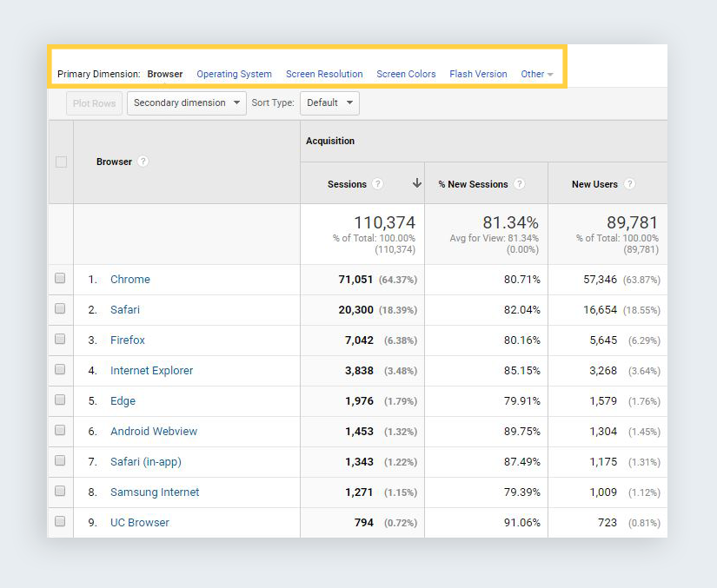Click the Browser column header label
The width and height of the screenshot is (717, 588).
(x=114, y=162)
